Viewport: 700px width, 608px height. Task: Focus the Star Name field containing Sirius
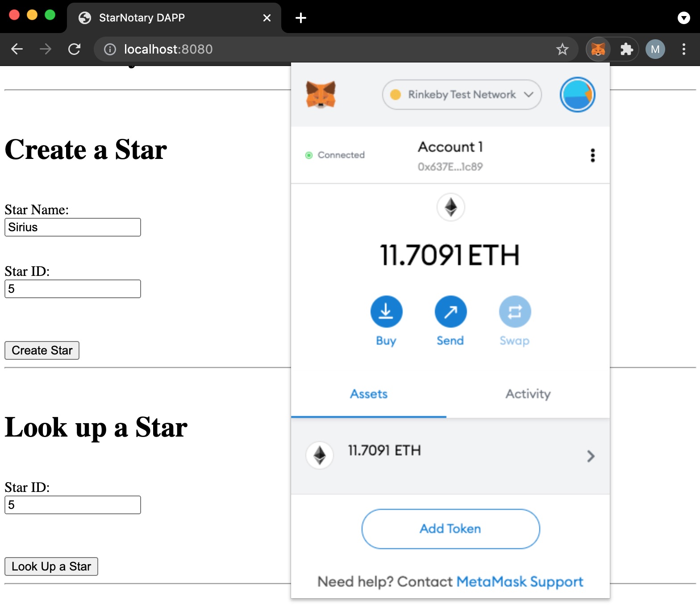coord(73,227)
